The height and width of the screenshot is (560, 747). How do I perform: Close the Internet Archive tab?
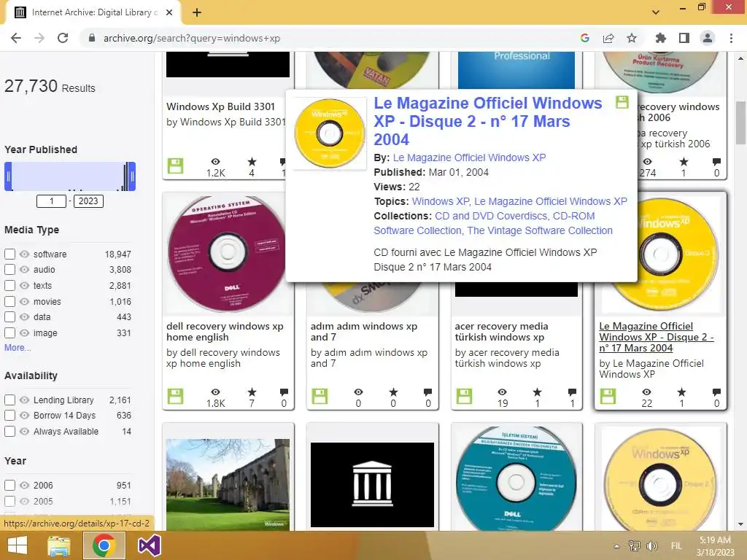coord(169,12)
